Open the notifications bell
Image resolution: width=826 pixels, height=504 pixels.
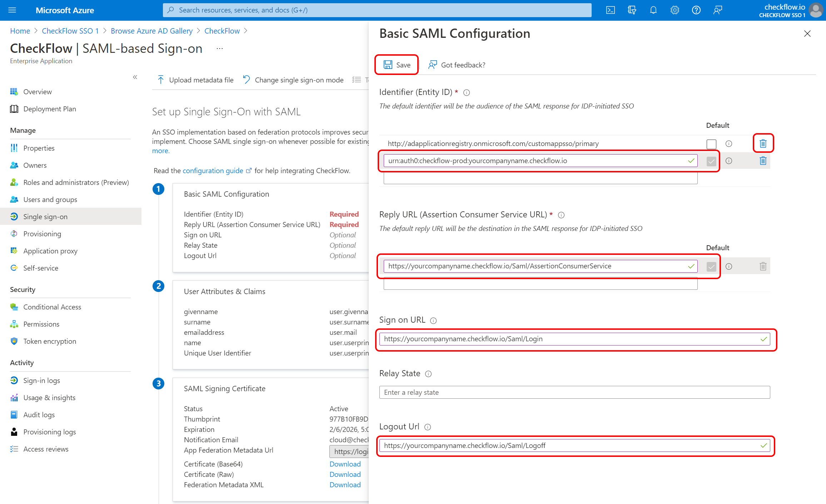coord(653,10)
